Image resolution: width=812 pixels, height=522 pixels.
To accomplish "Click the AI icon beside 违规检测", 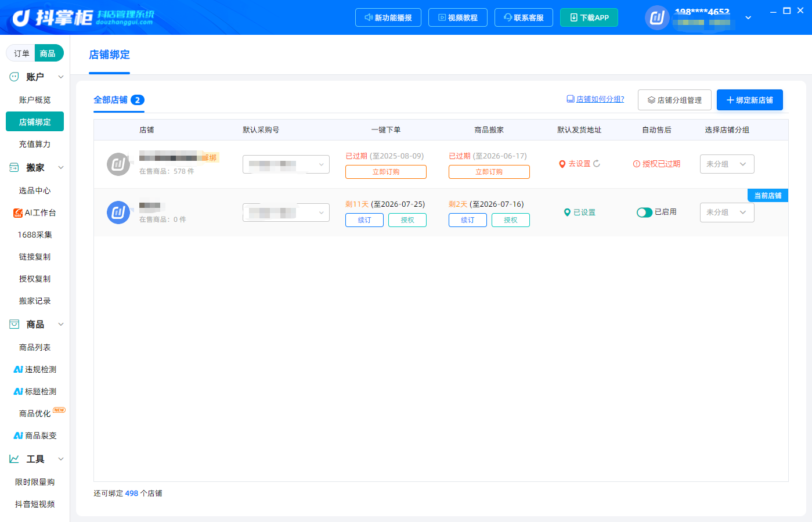I will tap(18, 369).
